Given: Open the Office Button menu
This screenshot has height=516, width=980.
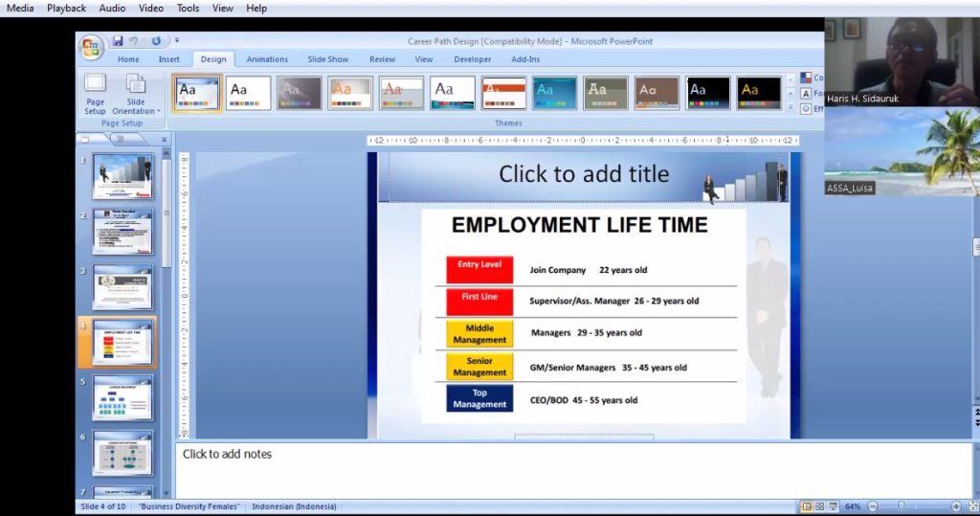Looking at the screenshot, I should pos(91,47).
